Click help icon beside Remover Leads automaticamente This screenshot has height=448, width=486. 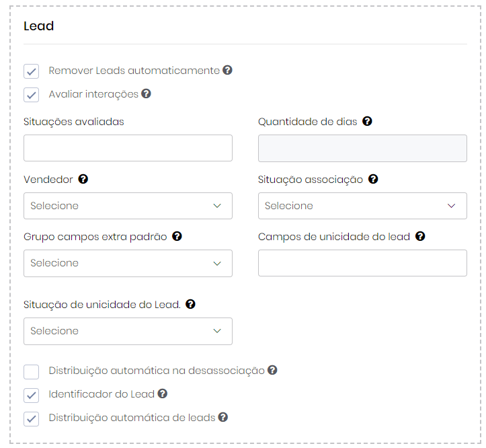click(228, 70)
